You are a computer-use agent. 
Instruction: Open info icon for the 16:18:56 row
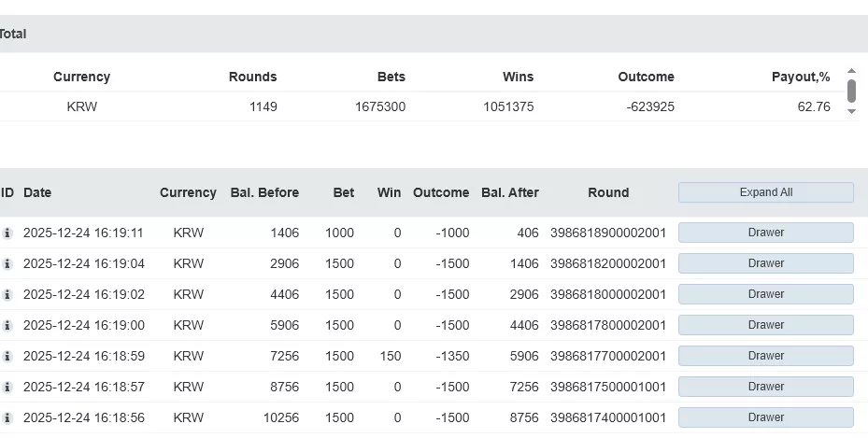click(x=7, y=418)
